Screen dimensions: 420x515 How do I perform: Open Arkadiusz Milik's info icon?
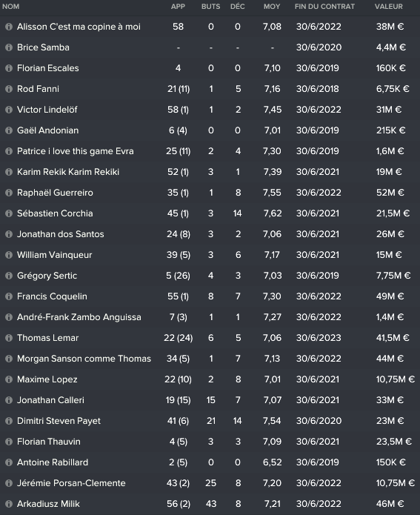[x=9, y=504]
